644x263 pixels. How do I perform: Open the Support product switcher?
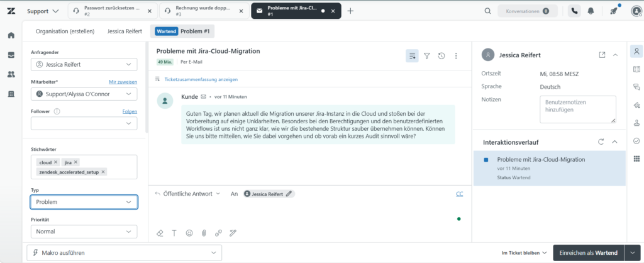pos(43,11)
